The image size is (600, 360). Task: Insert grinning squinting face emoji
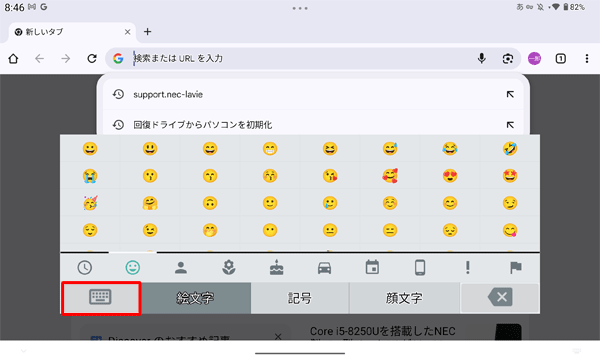330,148
